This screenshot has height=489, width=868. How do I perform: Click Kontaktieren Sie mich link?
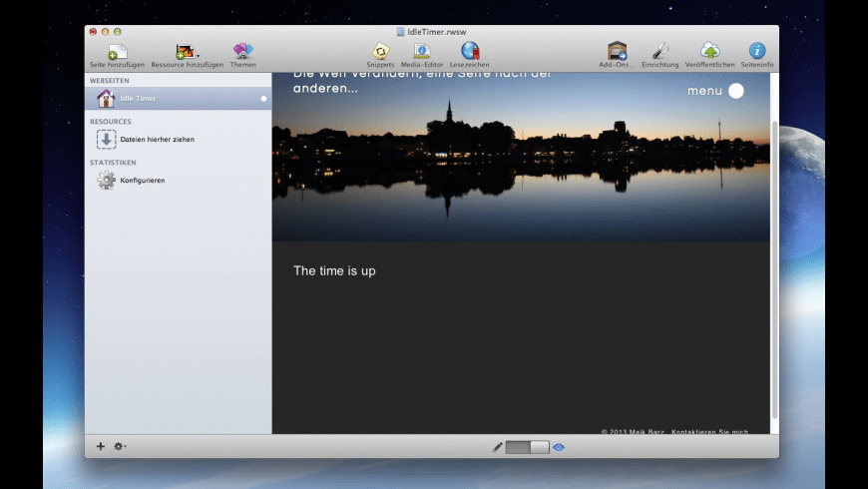click(x=709, y=431)
